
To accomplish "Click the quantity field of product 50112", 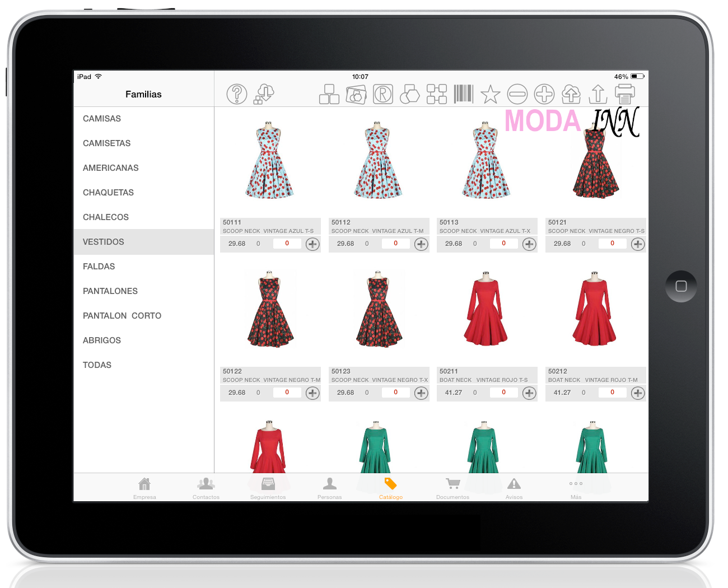I will (395, 244).
